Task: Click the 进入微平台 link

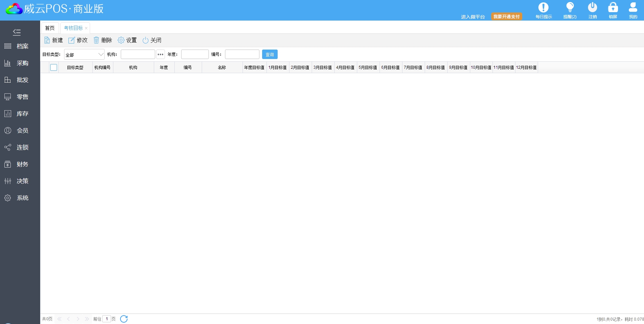Action: tap(473, 17)
